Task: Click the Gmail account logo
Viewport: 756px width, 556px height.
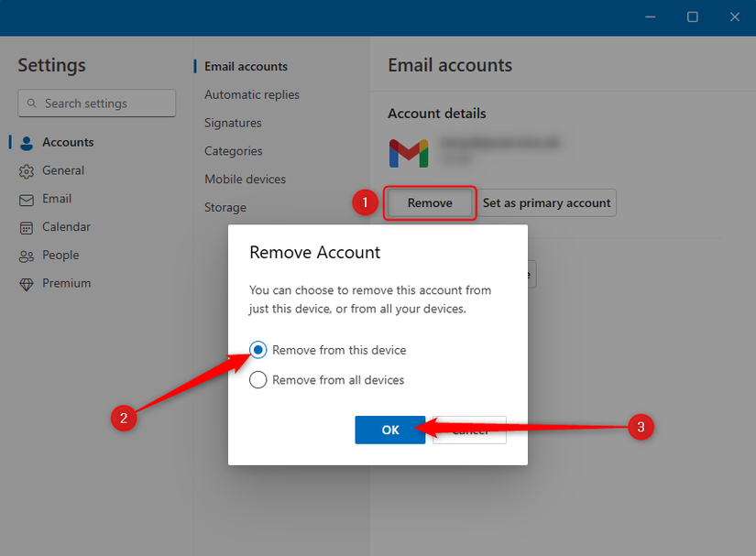Action: pos(408,152)
